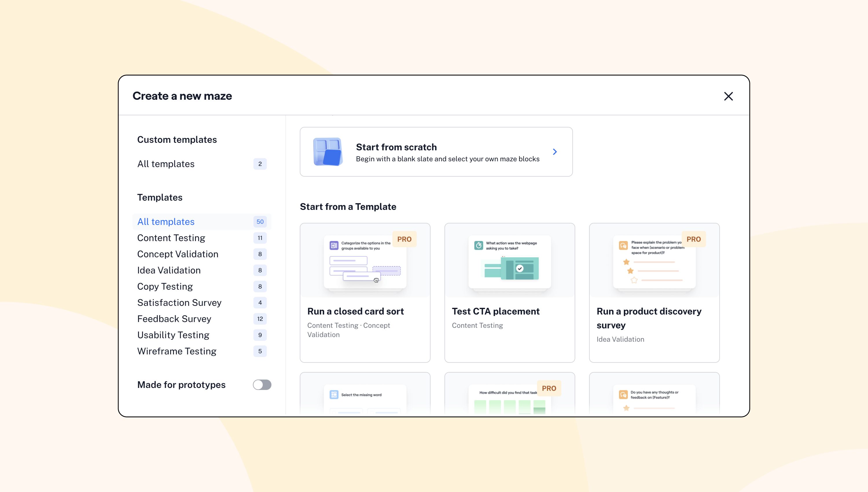Select Usability Testing category
The height and width of the screenshot is (492, 868).
click(x=173, y=335)
